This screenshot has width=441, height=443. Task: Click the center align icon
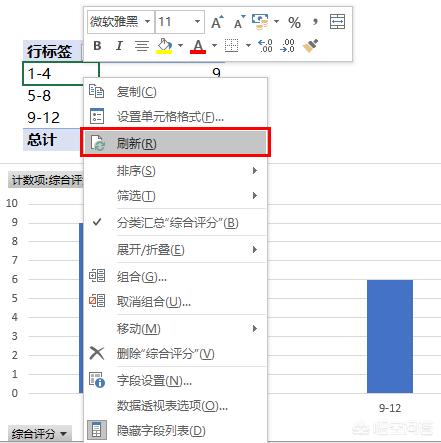(x=142, y=46)
